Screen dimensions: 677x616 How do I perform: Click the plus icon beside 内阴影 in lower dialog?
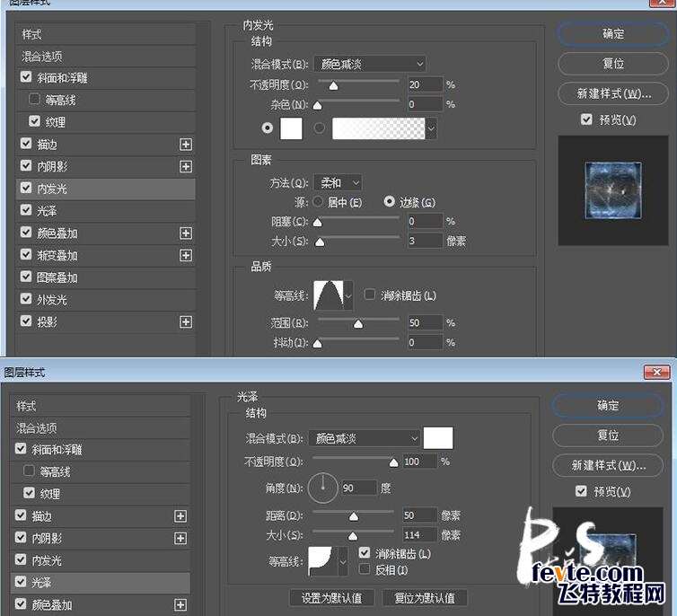pyautogui.click(x=180, y=538)
